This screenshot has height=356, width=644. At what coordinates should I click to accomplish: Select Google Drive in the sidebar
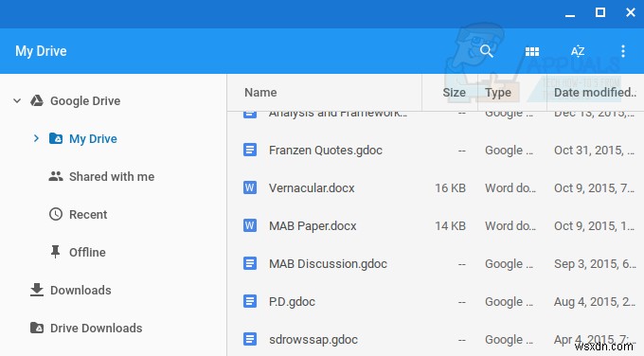(x=85, y=100)
